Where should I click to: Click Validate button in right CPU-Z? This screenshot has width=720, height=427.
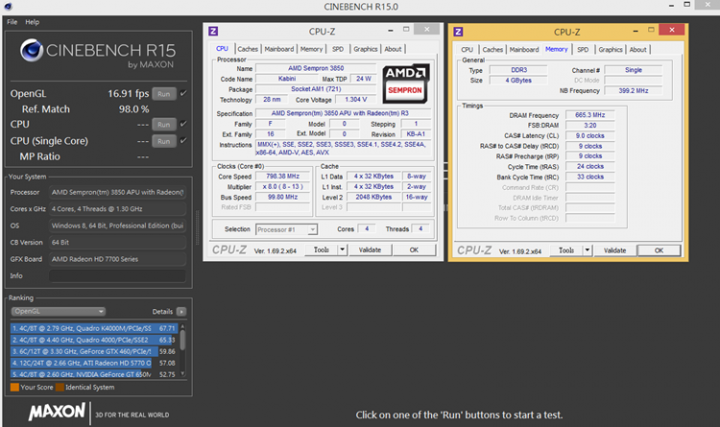tap(615, 250)
